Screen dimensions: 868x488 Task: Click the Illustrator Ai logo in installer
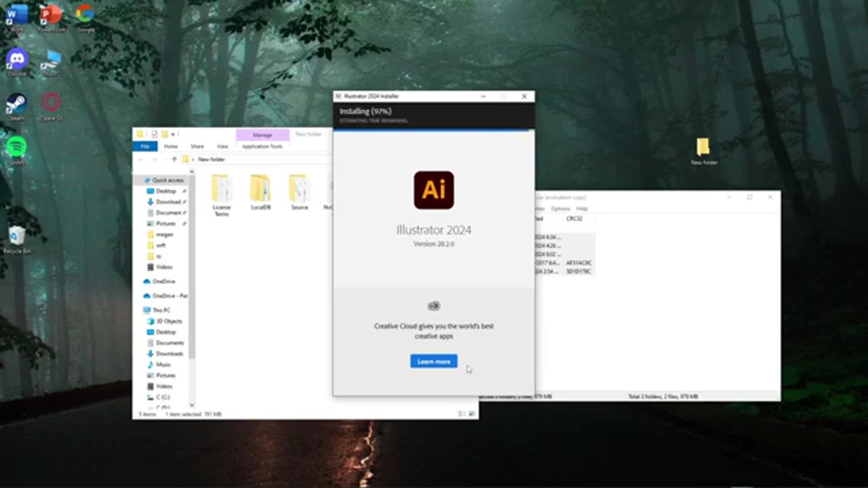(434, 190)
